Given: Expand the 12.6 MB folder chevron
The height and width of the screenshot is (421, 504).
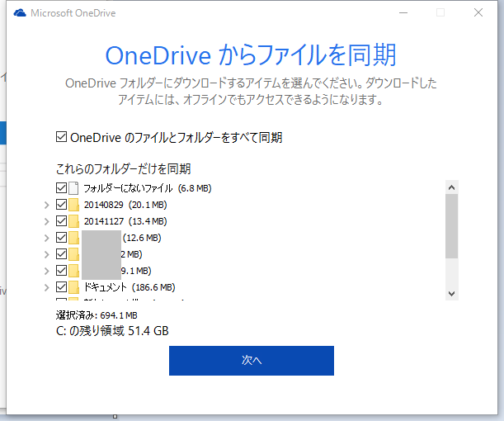Looking at the screenshot, I should 47,238.
